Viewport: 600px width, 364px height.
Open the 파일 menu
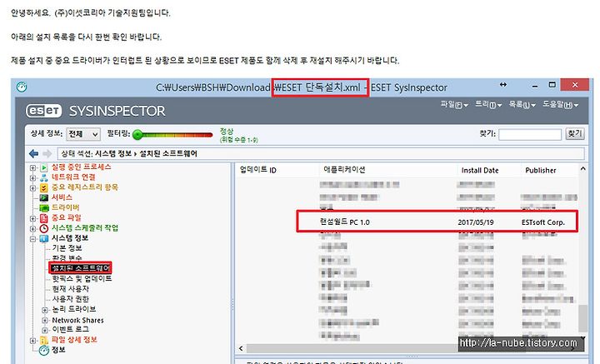pyautogui.click(x=454, y=104)
